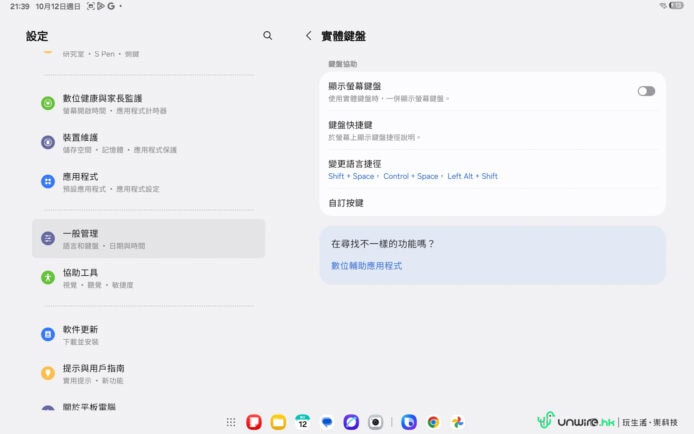Open Google Photos from the taskbar
694x434 pixels.
pos(457,423)
